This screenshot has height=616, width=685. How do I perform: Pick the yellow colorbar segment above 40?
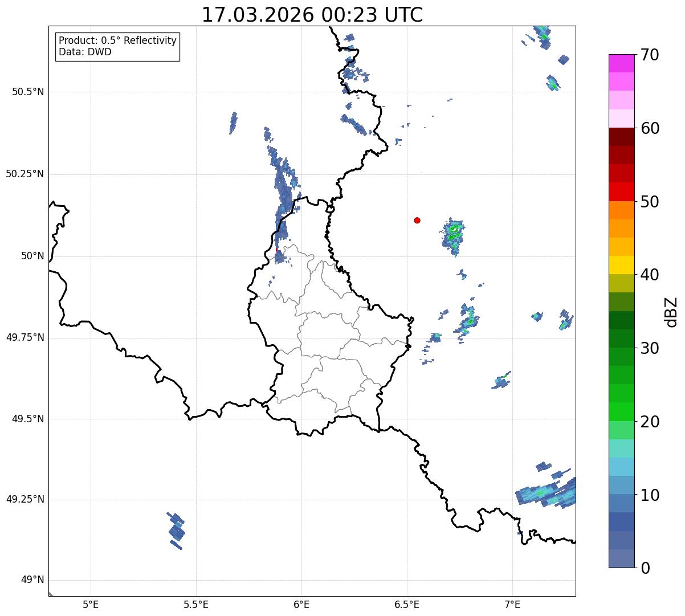pyautogui.click(x=621, y=266)
